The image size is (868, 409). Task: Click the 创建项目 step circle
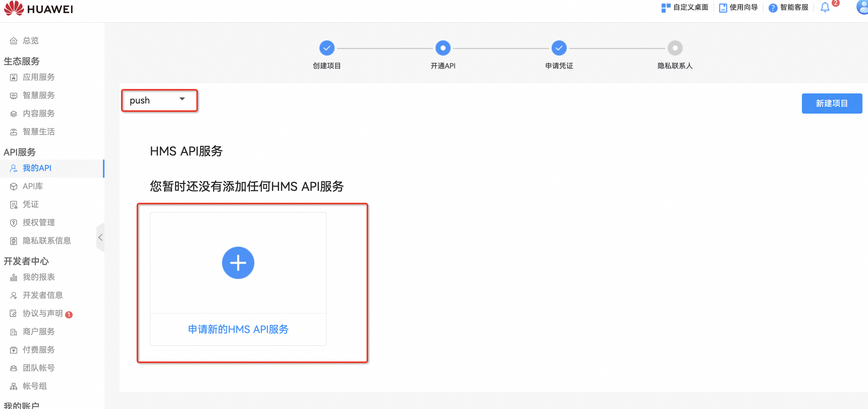[327, 48]
